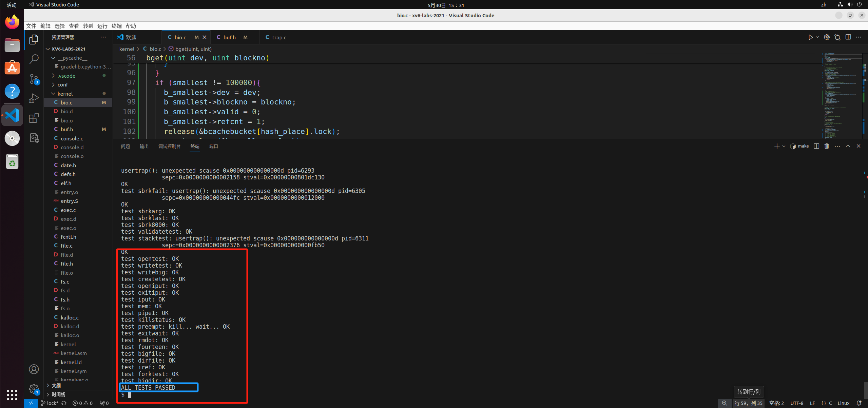
Task: Open Run and Debug view
Action: 34,98
